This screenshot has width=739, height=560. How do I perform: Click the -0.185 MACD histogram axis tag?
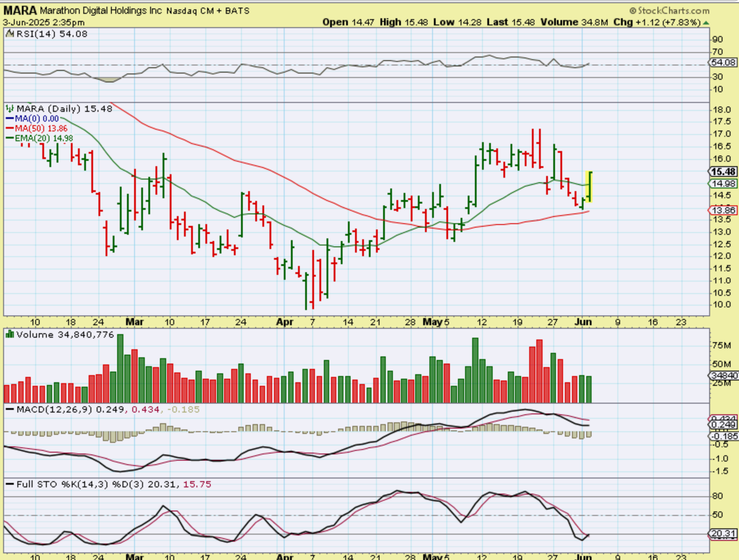point(723,436)
